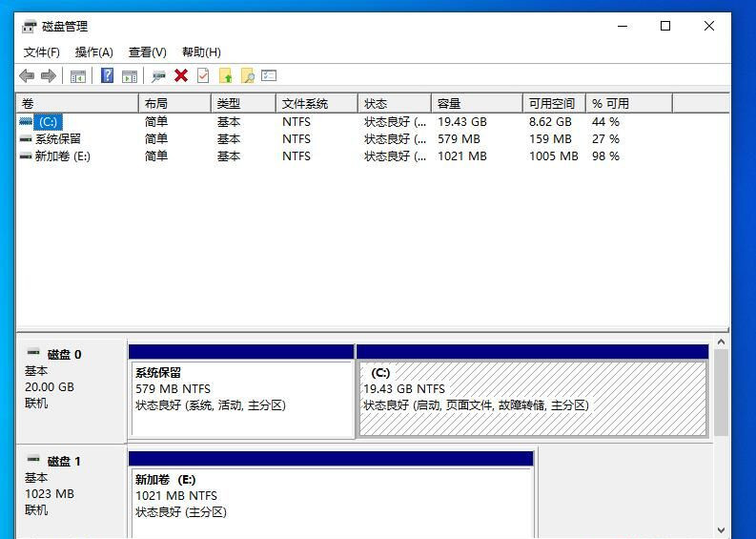This screenshot has width=756, height=539.
Task: Click the folder icon with green arrow
Action: (x=226, y=76)
